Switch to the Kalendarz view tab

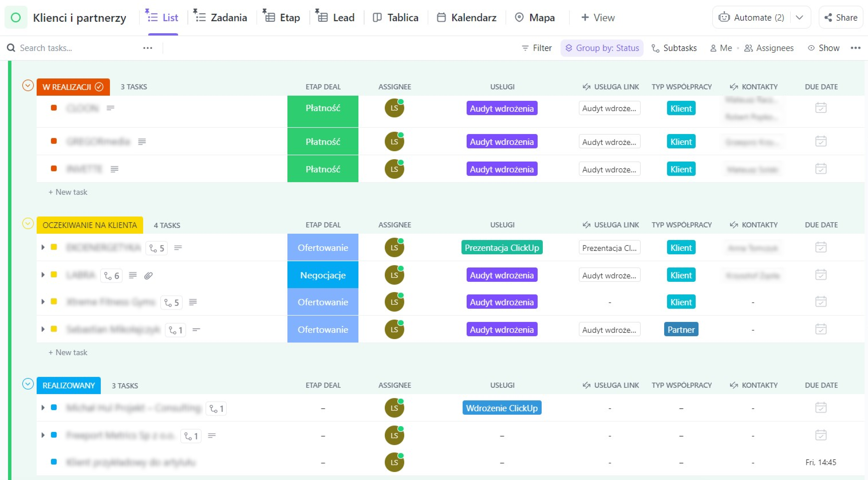click(x=466, y=17)
